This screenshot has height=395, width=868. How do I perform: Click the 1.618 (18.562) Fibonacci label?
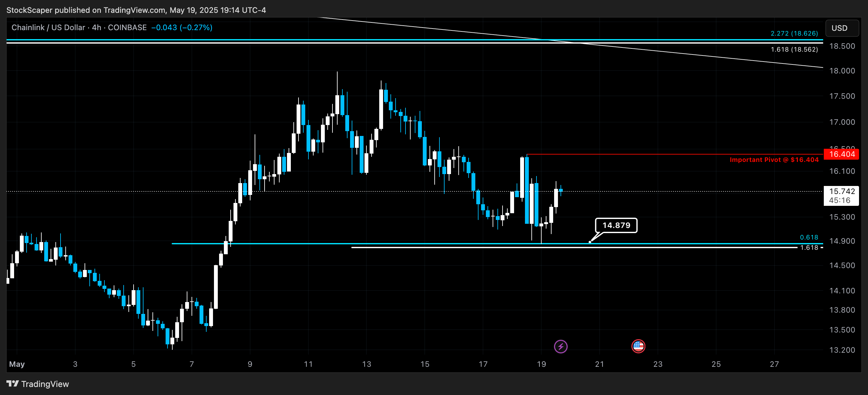point(794,50)
